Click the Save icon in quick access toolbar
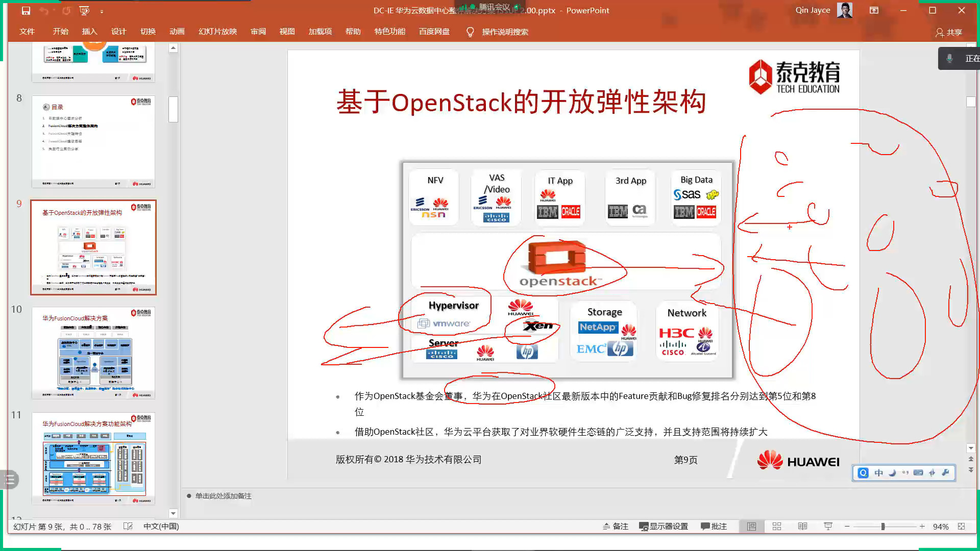Viewport: 980px width, 551px height. pyautogui.click(x=26, y=10)
